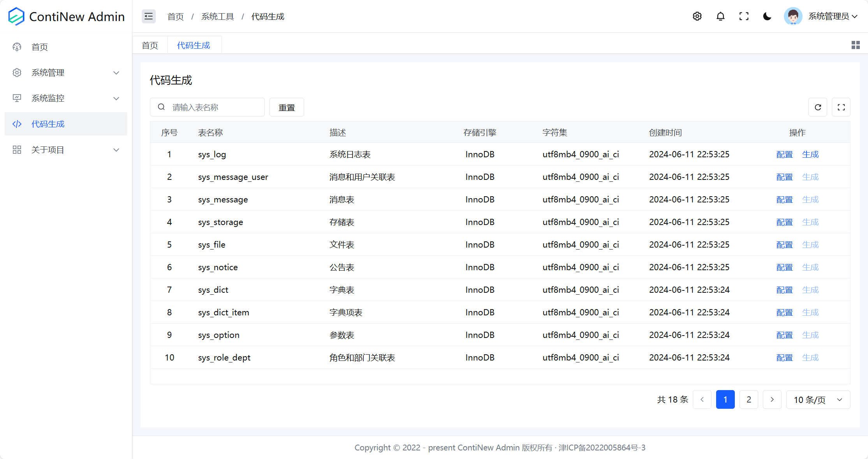Open the settings gear in the header
The image size is (868, 459).
[697, 16]
